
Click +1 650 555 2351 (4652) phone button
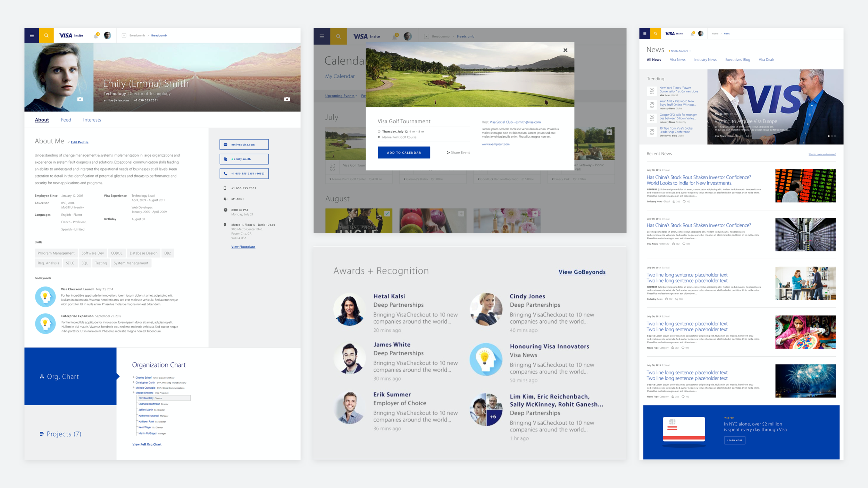pyautogui.click(x=244, y=174)
